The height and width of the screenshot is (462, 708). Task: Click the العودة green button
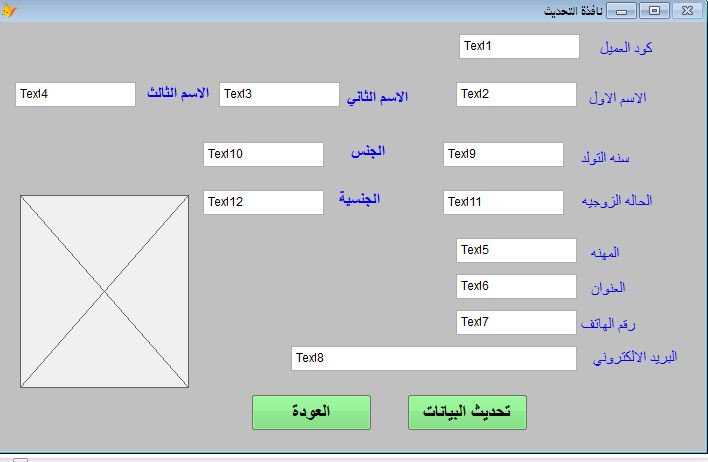(x=312, y=412)
